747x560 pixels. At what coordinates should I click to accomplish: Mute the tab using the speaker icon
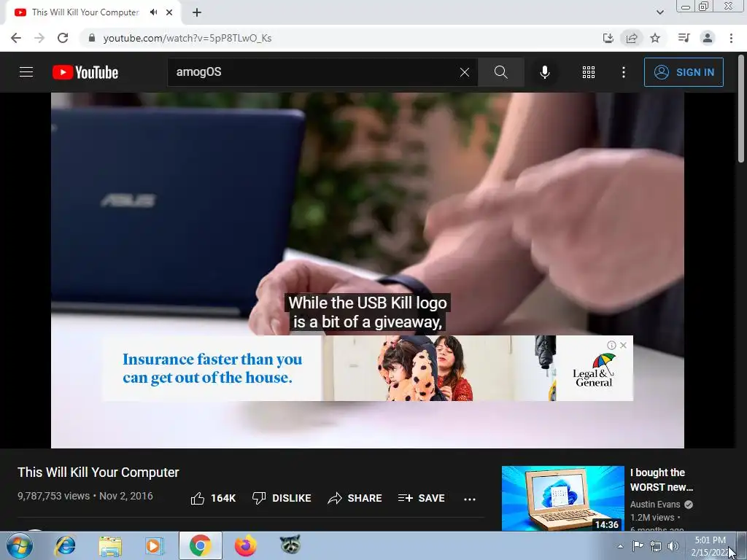153,12
